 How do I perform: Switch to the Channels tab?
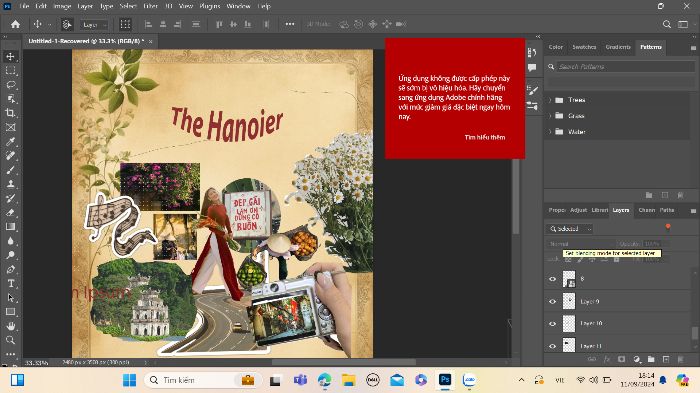pos(646,210)
